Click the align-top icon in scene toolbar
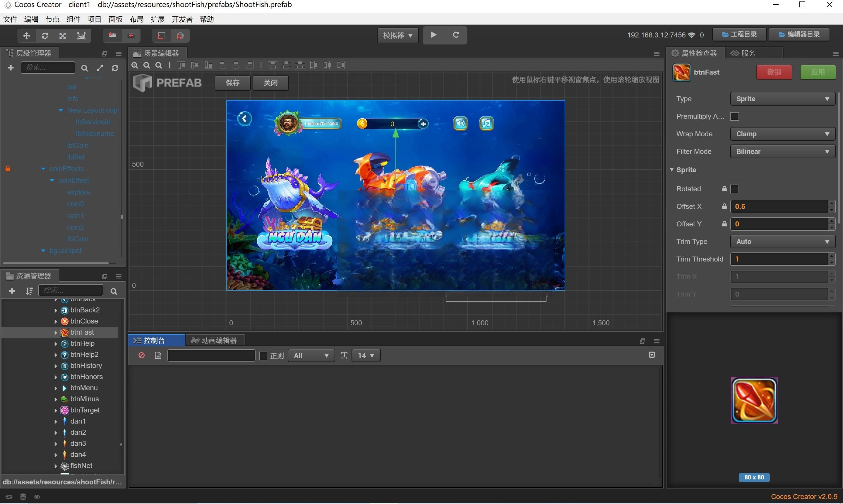The height and width of the screenshot is (504, 843). click(x=181, y=65)
